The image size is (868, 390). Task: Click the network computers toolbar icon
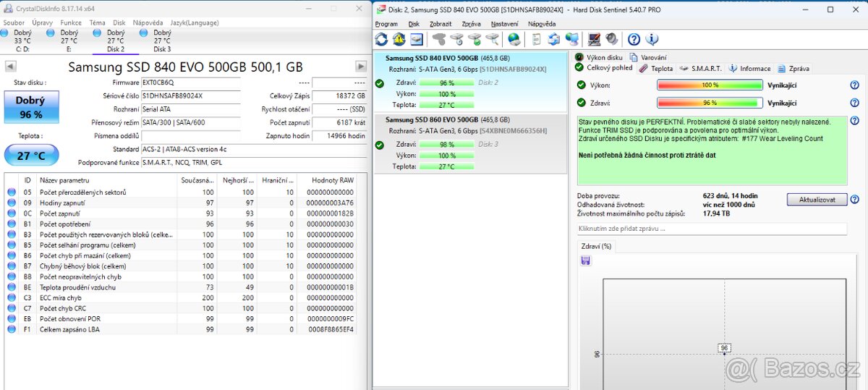pyautogui.click(x=571, y=39)
